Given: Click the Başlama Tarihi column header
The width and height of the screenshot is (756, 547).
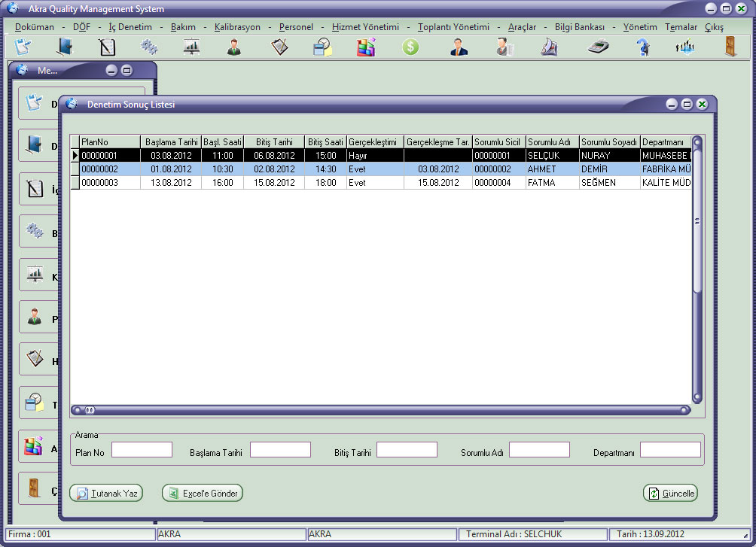Looking at the screenshot, I should pos(171,141).
